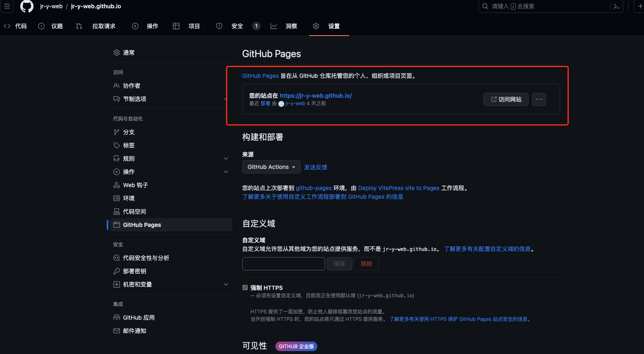The image size is (644, 354).
Task: Click the comment icon beside 节制选项
Action: pyautogui.click(x=117, y=99)
